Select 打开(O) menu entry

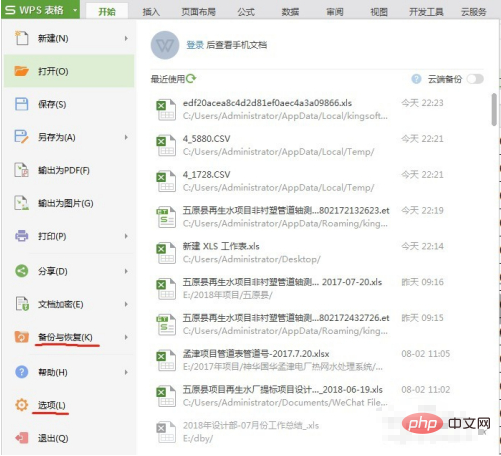point(69,71)
